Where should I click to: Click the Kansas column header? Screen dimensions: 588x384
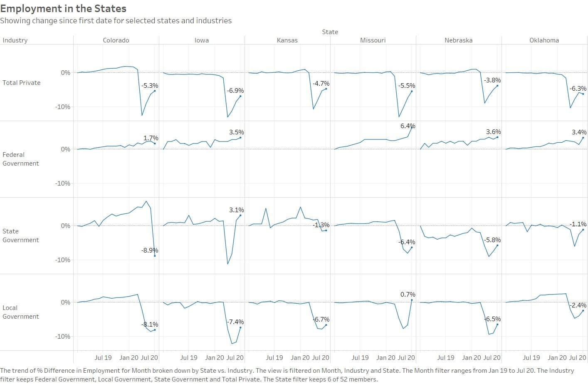tap(287, 40)
